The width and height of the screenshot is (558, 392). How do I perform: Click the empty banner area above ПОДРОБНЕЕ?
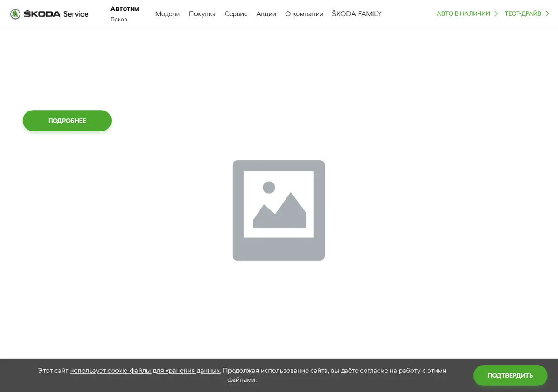pos(279,67)
